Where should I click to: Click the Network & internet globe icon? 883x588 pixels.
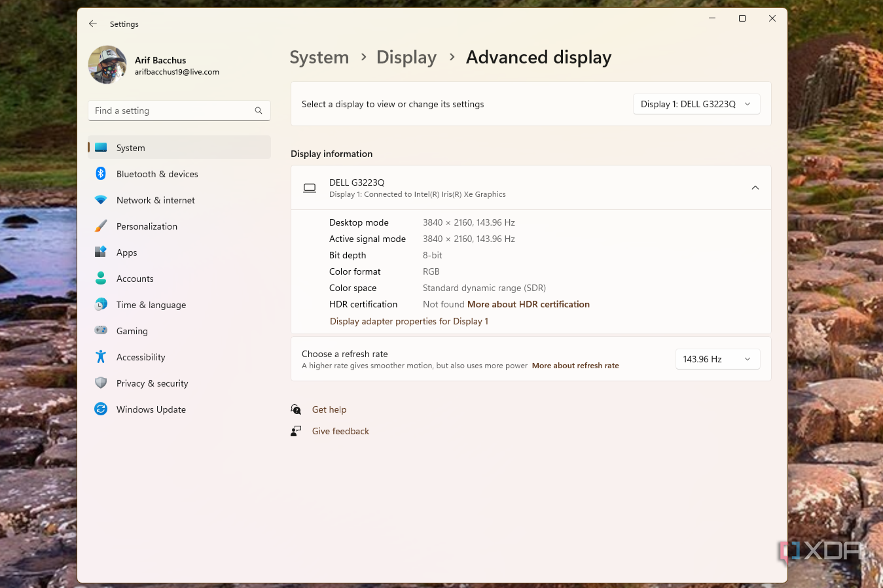tap(100, 199)
